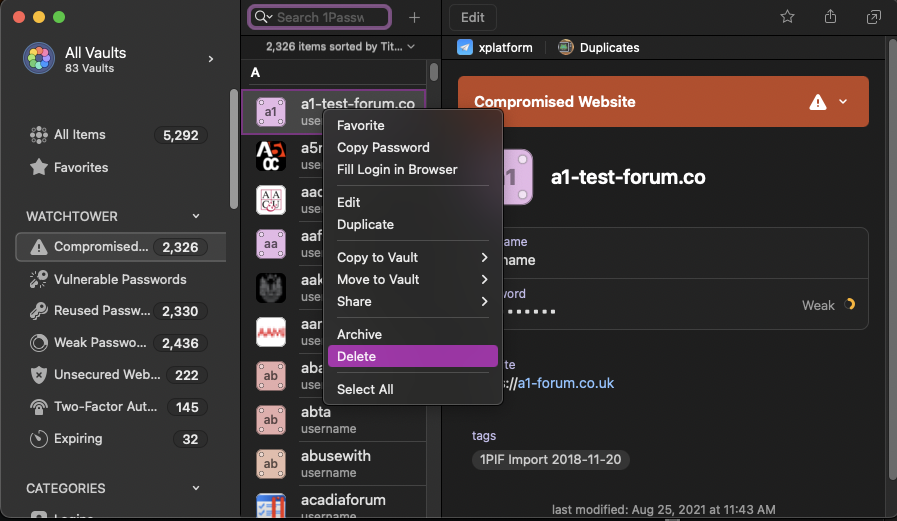This screenshot has width=897, height=521.
Task: Open item in new window icon
Action: 873,17
